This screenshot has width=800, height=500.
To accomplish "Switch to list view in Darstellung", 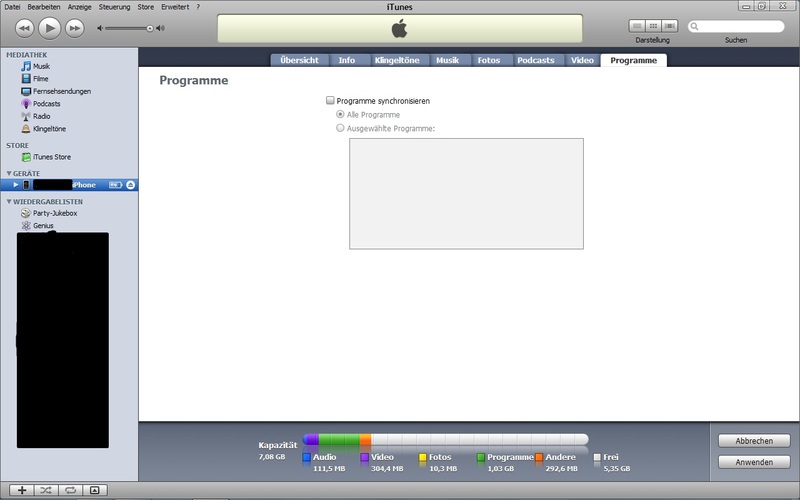I will coord(637,26).
